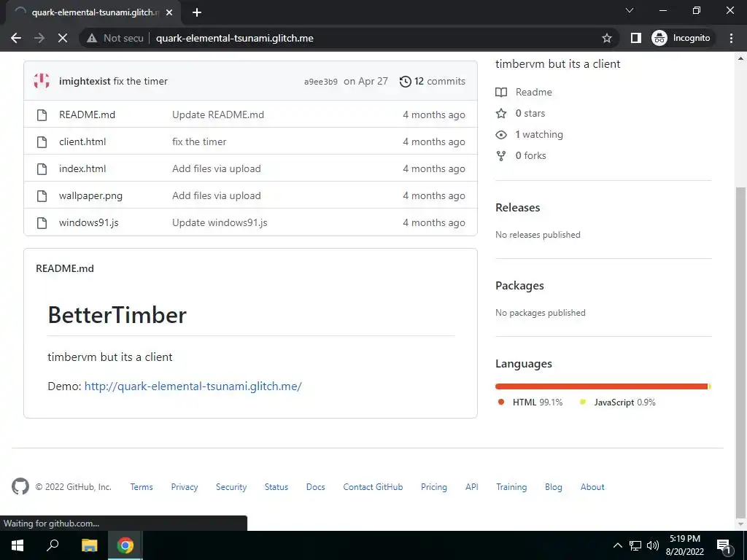This screenshot has height=560, width=747.
Task: Click the commits history clock icon
Action: [405, 82]
